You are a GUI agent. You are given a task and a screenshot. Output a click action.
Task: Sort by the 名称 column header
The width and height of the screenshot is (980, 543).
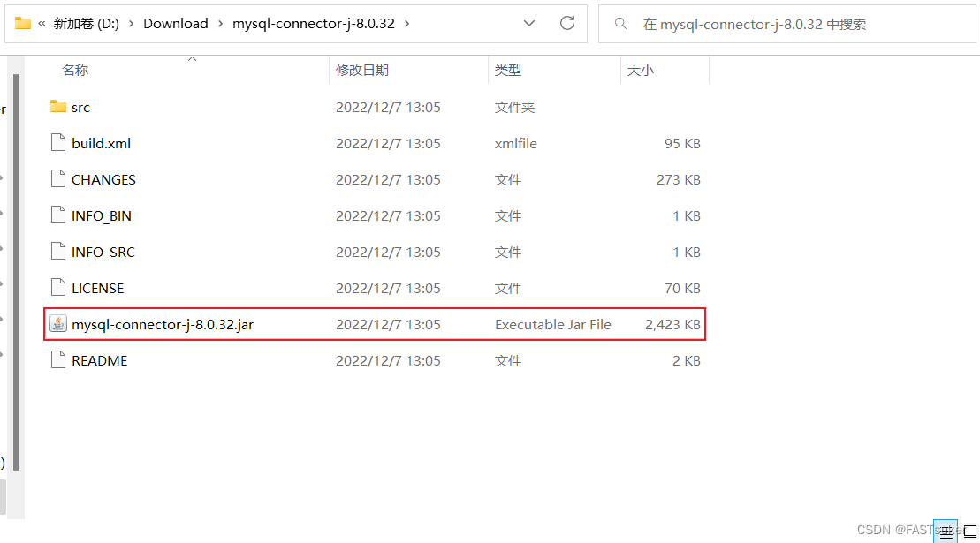tap(75, 70)
